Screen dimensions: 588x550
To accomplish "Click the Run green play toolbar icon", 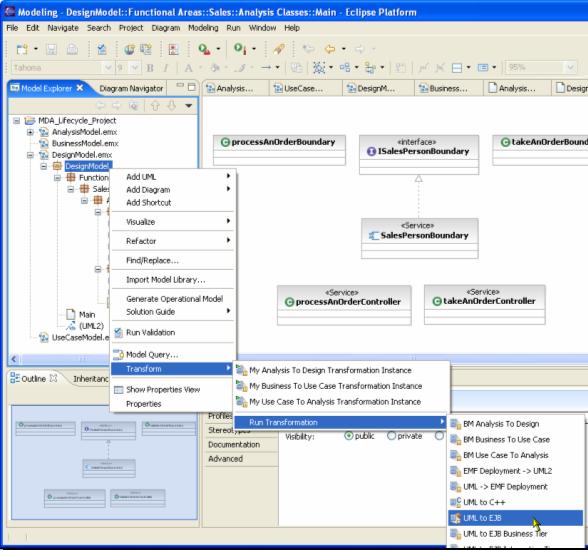I will (x=204, y=49).
